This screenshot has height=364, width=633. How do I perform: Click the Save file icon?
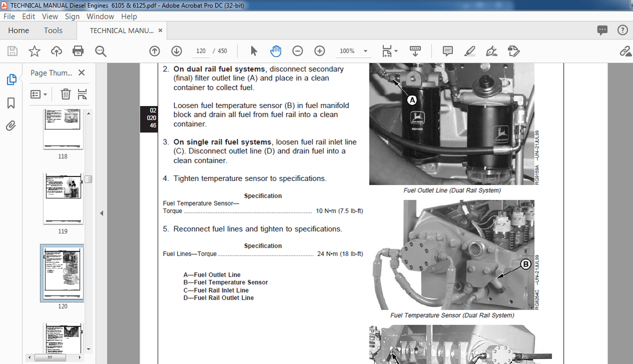click(x=12, y=51)
